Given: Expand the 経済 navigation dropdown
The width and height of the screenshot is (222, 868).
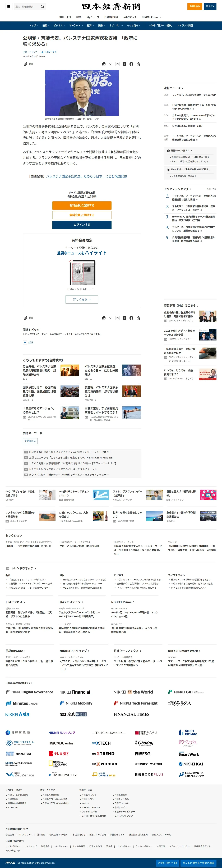Looking at the screenshot, I should click(91, 26).
